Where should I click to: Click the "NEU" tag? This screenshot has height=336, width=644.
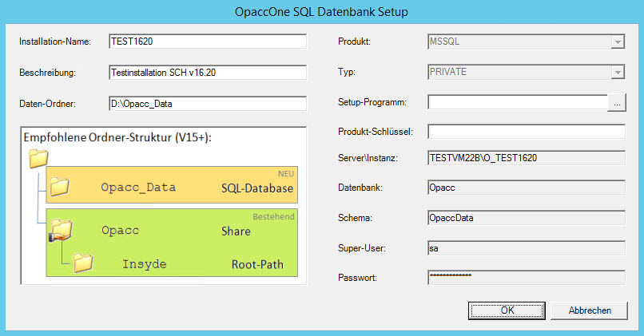(x=286, y=173)
